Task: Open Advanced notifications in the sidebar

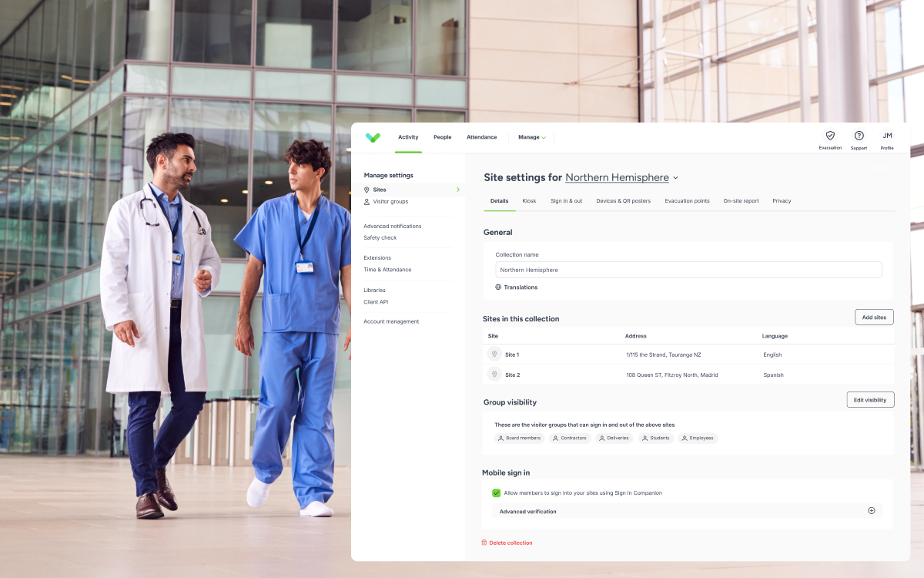Action: pyautogui.click(x=393, y=227)
